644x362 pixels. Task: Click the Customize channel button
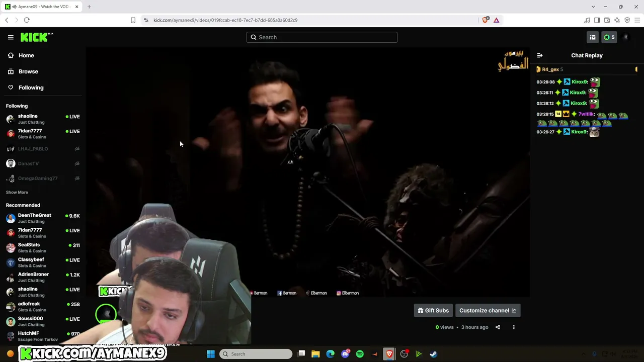tap(488, 310)
